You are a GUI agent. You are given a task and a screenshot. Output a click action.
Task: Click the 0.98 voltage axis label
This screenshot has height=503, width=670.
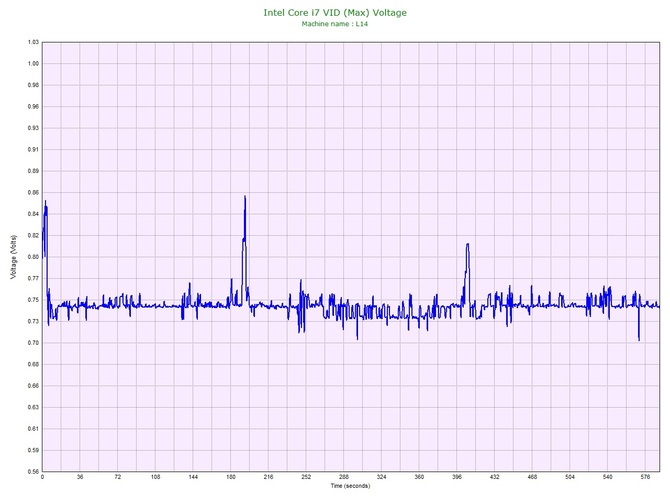[33, 85]
